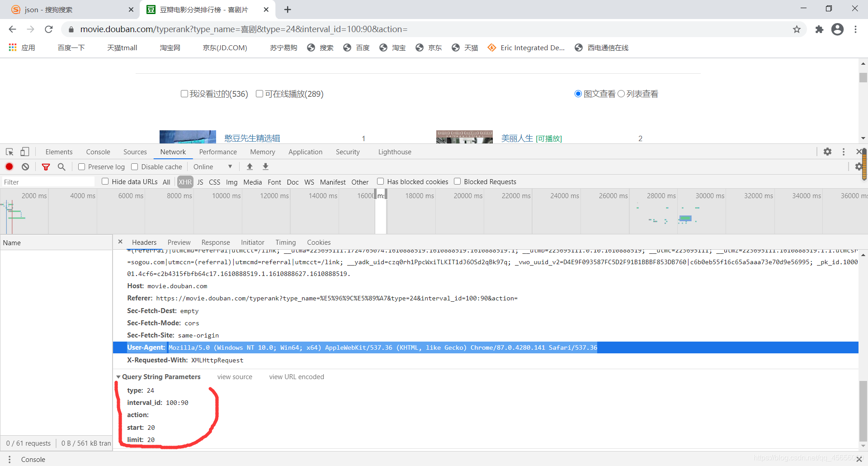
Task: Reload the Douban page
Action: point(49,29)
